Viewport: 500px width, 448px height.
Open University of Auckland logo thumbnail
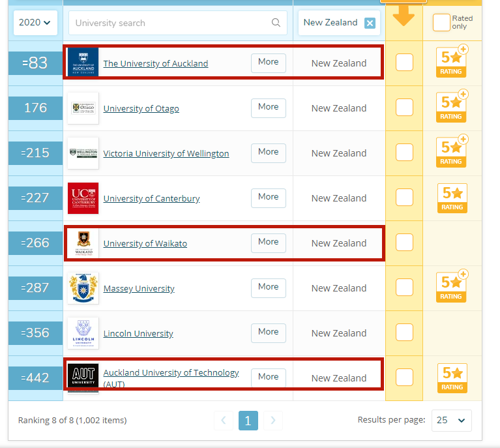coord(83,62)
